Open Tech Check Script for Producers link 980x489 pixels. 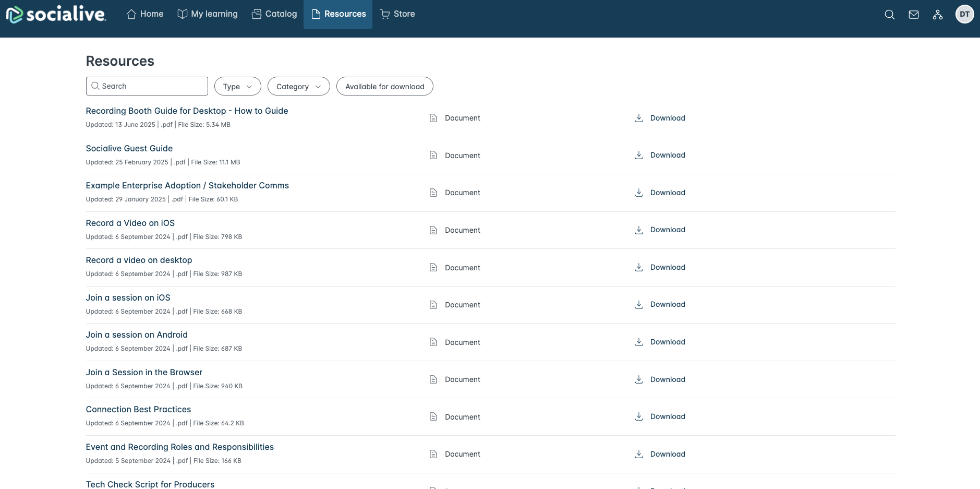(150, 484)
